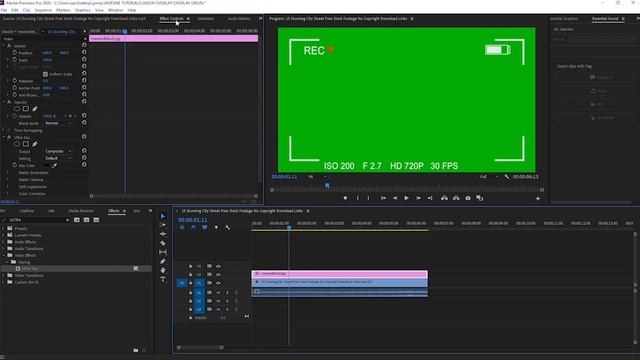Pick Ultra Key color with eyedropper
The width and height of the screenshot is (640, 360).
click(54, 165)
